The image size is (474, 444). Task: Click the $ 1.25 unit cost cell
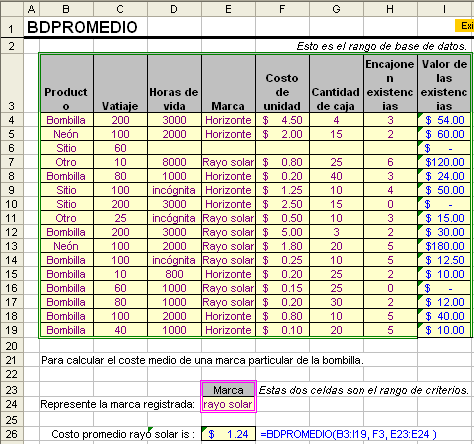(x=282, y=190)
